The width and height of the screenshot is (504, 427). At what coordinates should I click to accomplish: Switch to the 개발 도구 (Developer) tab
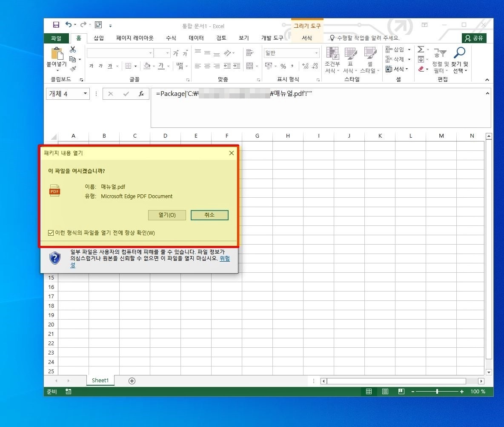pos(272,38)
